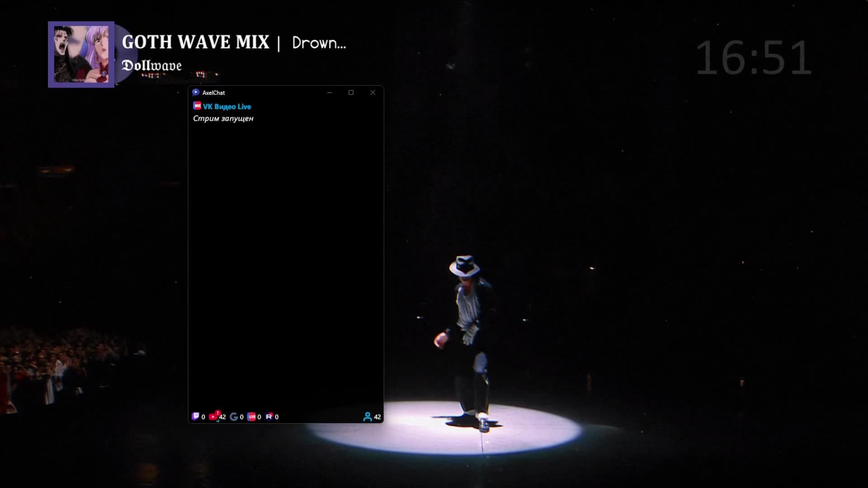Screen dimensions: 868x488
Task: Minimize the AxelChat window
Action: click(x=330, y=93)
